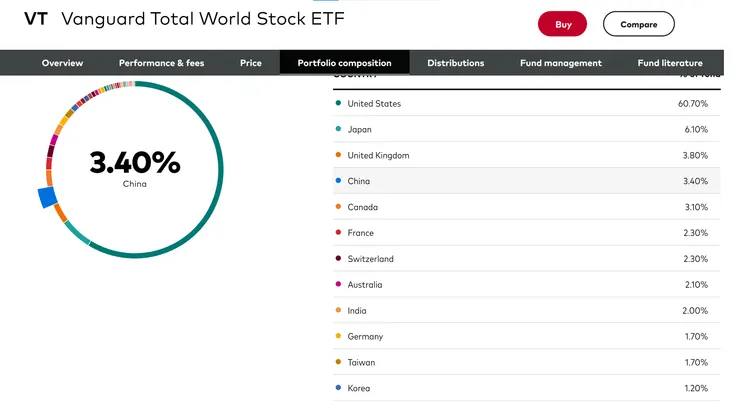Click the highlighted blue China donut segment
This screenshot has height=404, width=740.
pos(47,197)
